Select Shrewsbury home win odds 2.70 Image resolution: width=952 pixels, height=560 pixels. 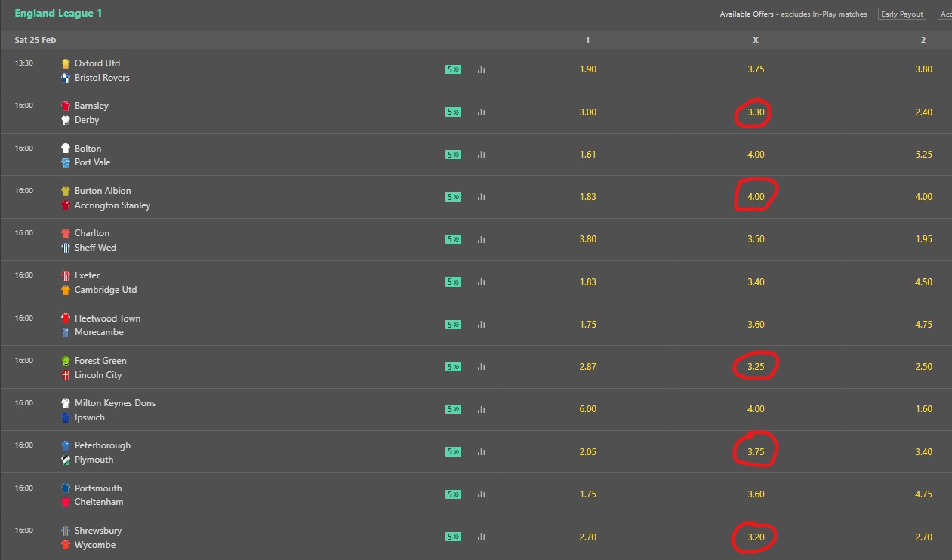click(x=587, y=537)
